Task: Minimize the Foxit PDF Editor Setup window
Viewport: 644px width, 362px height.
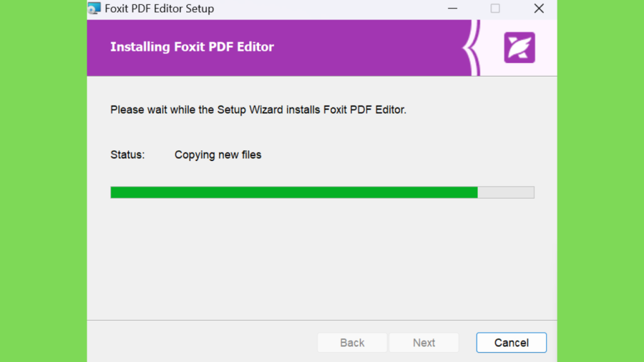Action: [452, 8]
